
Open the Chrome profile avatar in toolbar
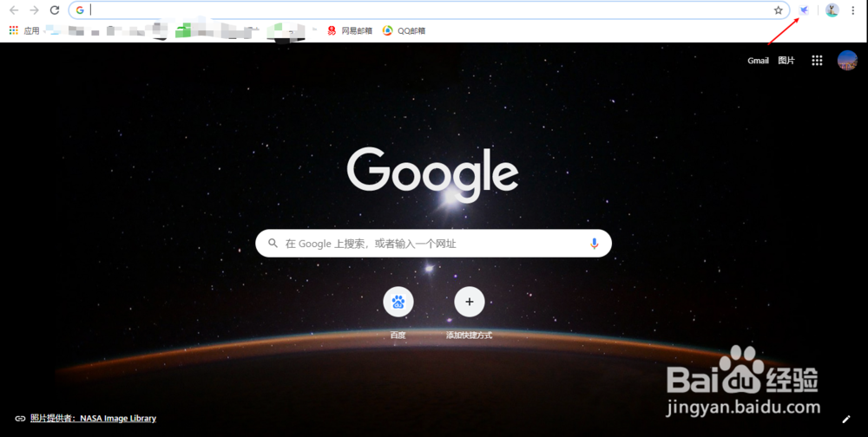click(x=832, y=10)
